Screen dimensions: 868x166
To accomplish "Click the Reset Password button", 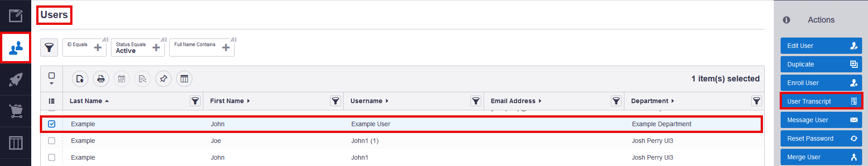I will point(821,138).
